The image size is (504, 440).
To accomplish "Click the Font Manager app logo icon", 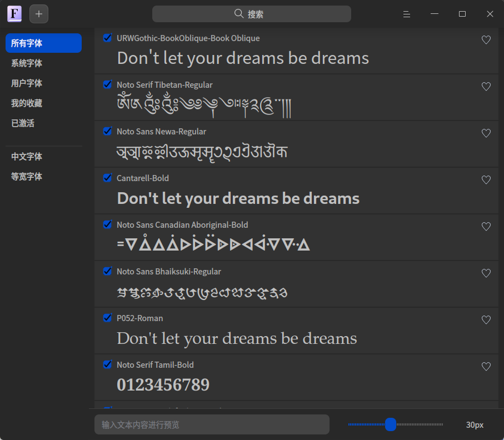I will pyautogui.click(x=14, y=14).
